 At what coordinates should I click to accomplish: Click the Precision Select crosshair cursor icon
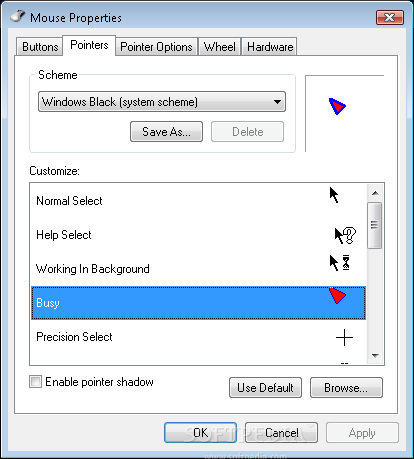click(344, 338)
